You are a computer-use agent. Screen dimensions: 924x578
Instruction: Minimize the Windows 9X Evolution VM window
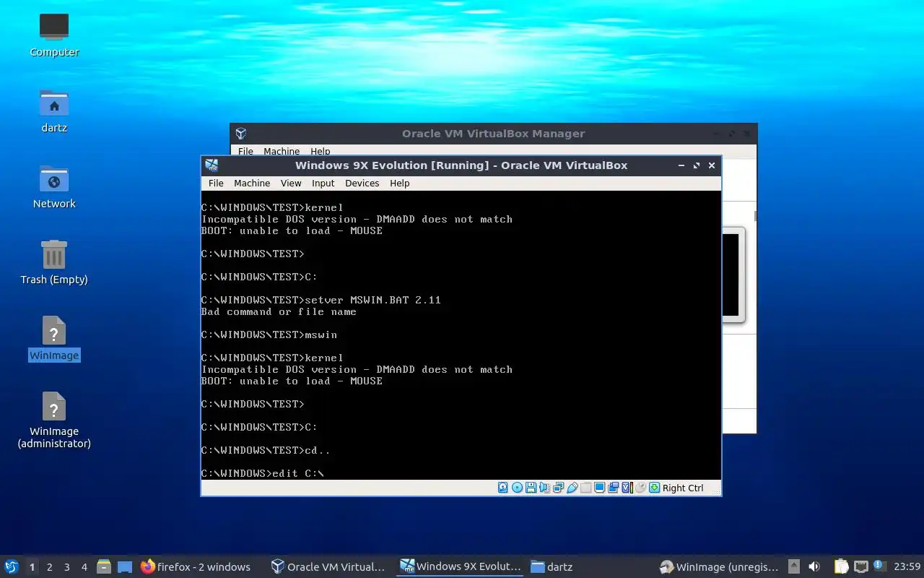[x=681, y=165]
